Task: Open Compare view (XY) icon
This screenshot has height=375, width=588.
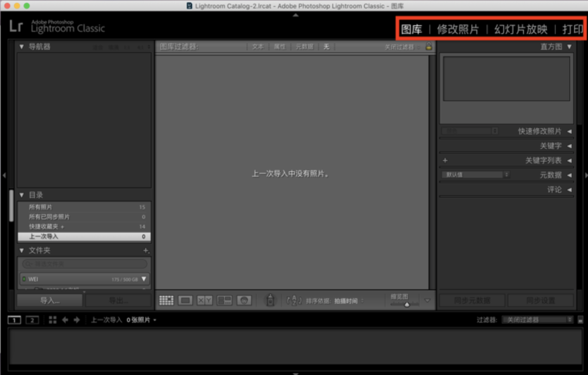Action: pyautogui.click(x=205, y=300)
